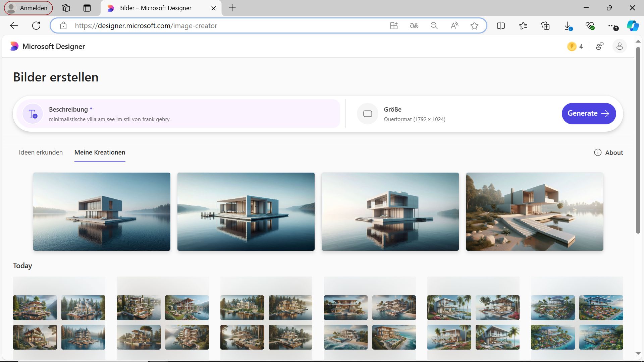Open the fourth villa image with stairs
The image size is (644, 362).
534,212
